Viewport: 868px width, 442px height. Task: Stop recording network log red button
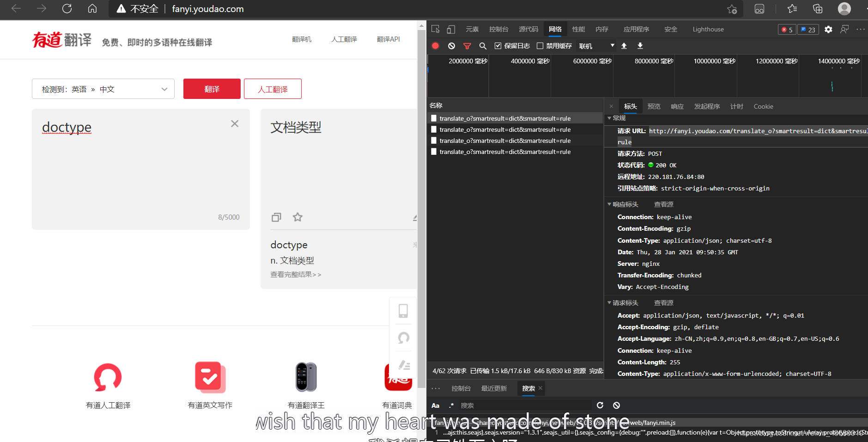pos(435,46)
